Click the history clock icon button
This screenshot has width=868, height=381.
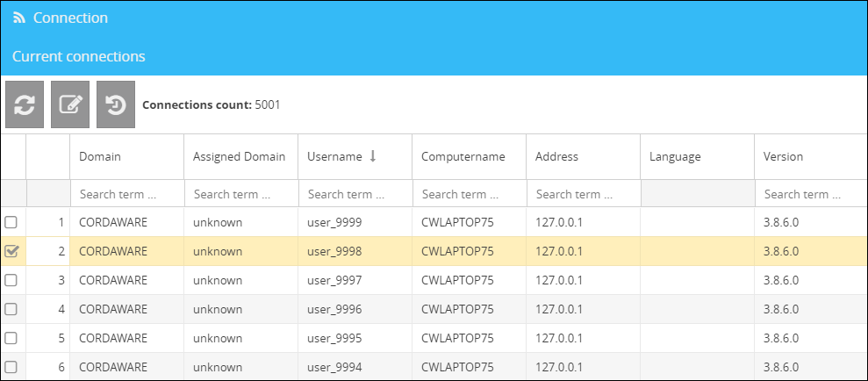click(116, 104)
